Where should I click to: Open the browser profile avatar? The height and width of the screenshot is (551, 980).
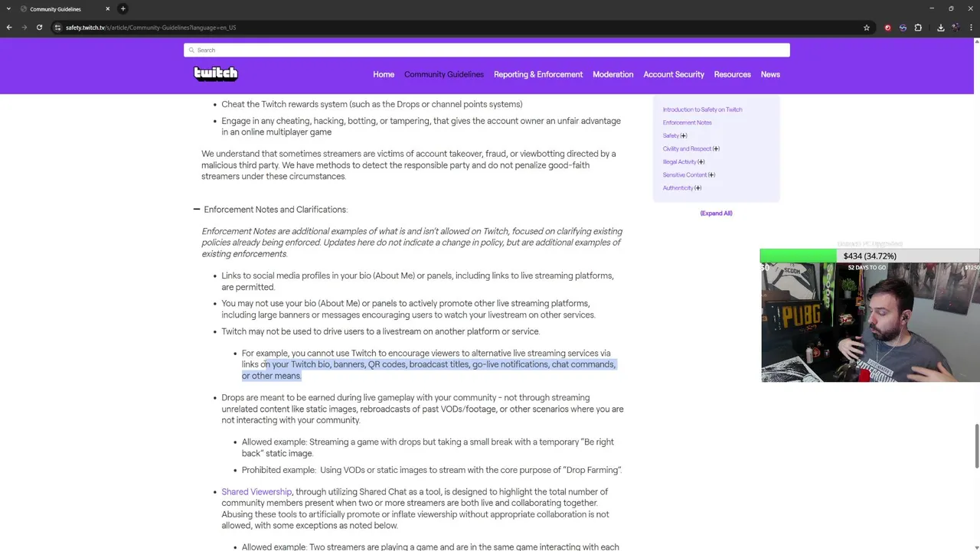tap(955, 28)
